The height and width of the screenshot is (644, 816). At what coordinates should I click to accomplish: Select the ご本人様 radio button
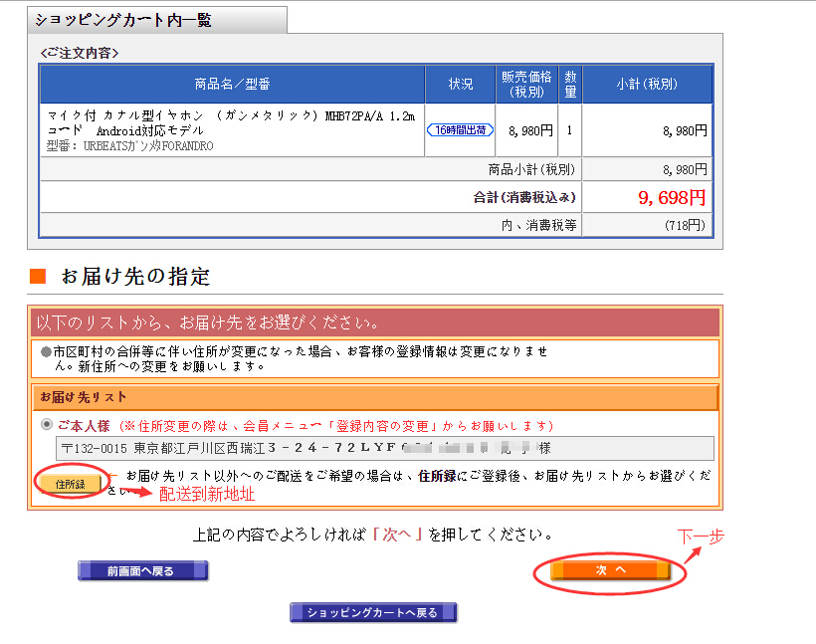pyautogui.click(x=46, y=424)
